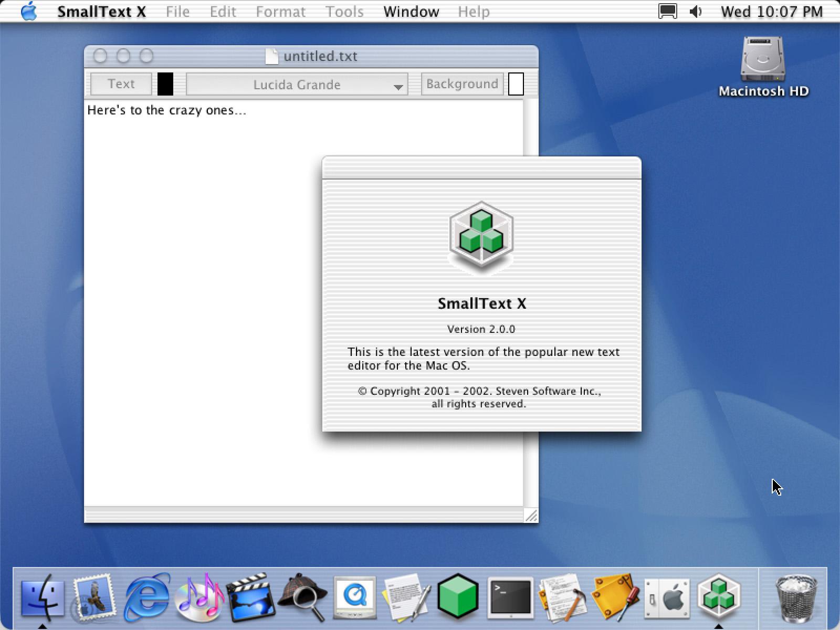Screen dimensions: 840x630
Task: Click the resize grip of untitled.txt window
Action: [531, 516]
